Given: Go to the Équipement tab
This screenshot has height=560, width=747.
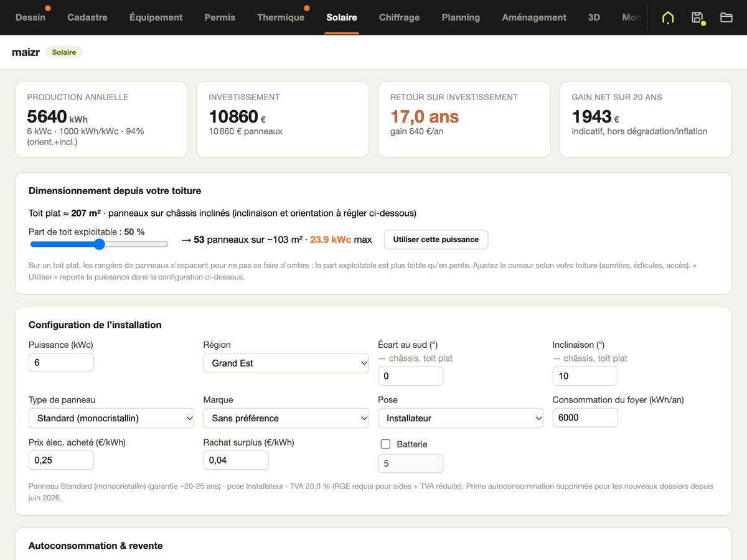Looking at the screenshot, I should [156, 17].
